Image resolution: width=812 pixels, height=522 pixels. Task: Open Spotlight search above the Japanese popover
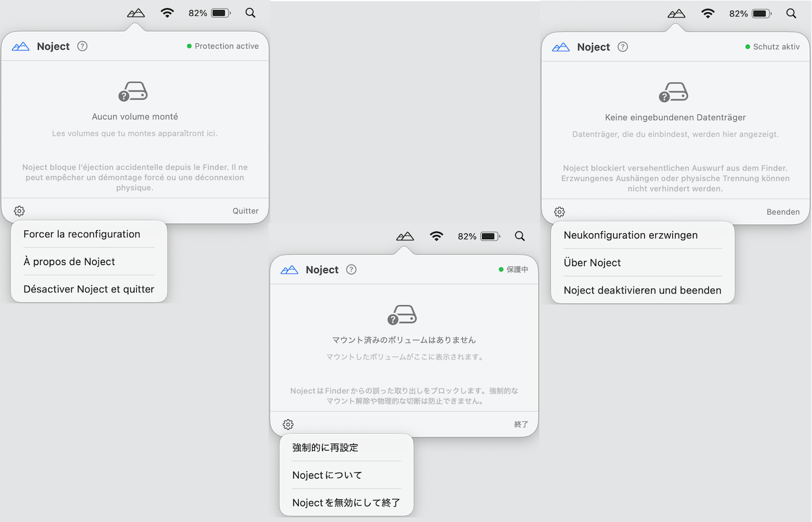[520, 236]
